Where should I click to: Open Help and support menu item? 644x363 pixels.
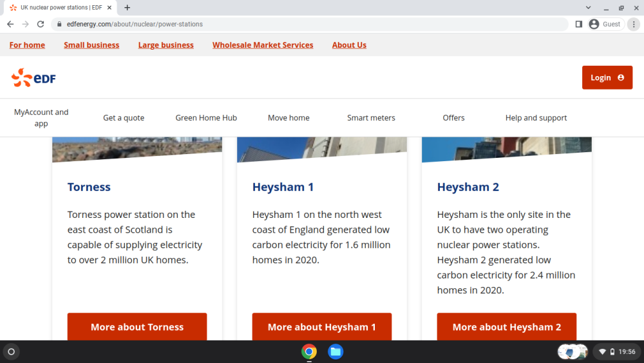tap(536, 117)
